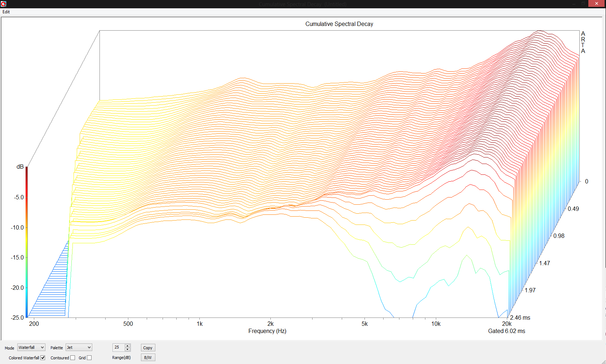Uncheck the Colored Waterfall checkbox

click(x=43, y=358)
